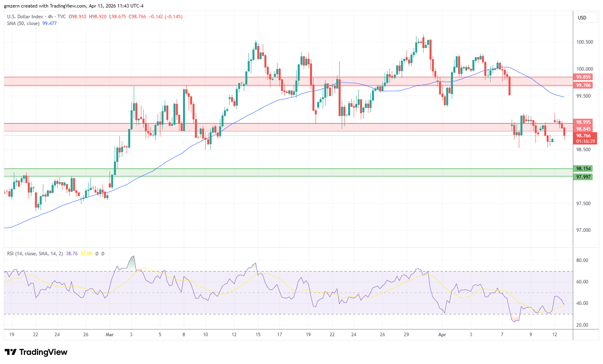Image resolution: width=603 pixels, height=364 pixels.
Task: Click the RSI axis 20.00 label
Action: 582,325
